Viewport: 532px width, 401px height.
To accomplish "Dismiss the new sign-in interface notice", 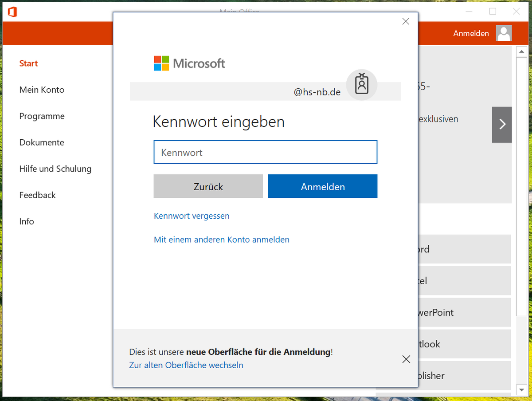I will [x=406, y=359].
